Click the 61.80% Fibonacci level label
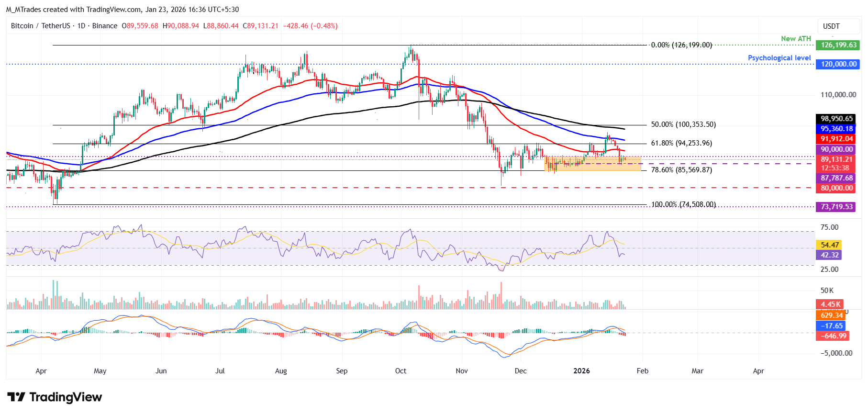 681,143
